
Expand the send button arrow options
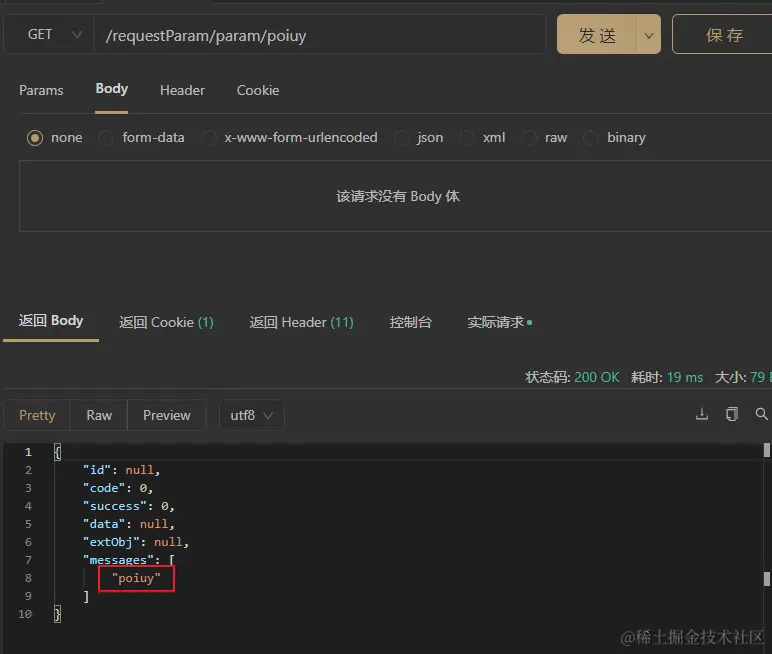[x=648, y=35]
